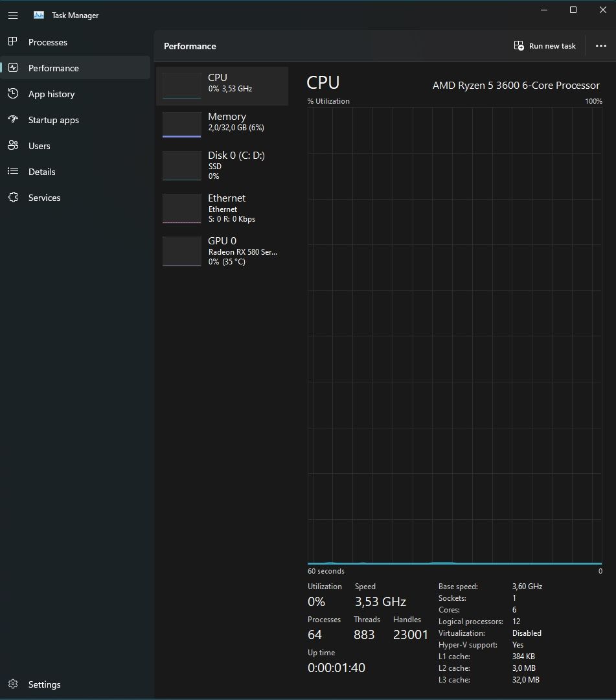Click the L3 cache value 32,0 MB
The height and width of the screenshot is (700, 616).
click(x=526, y=679)
